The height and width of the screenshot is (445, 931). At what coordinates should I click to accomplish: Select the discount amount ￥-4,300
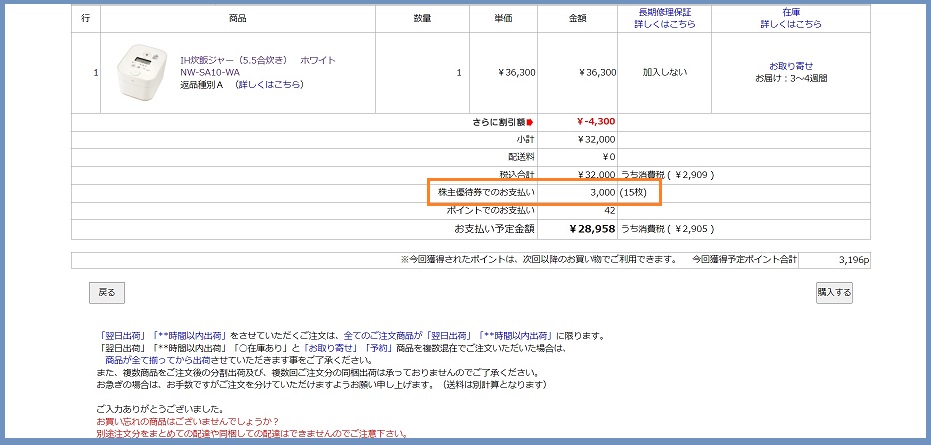596,122
